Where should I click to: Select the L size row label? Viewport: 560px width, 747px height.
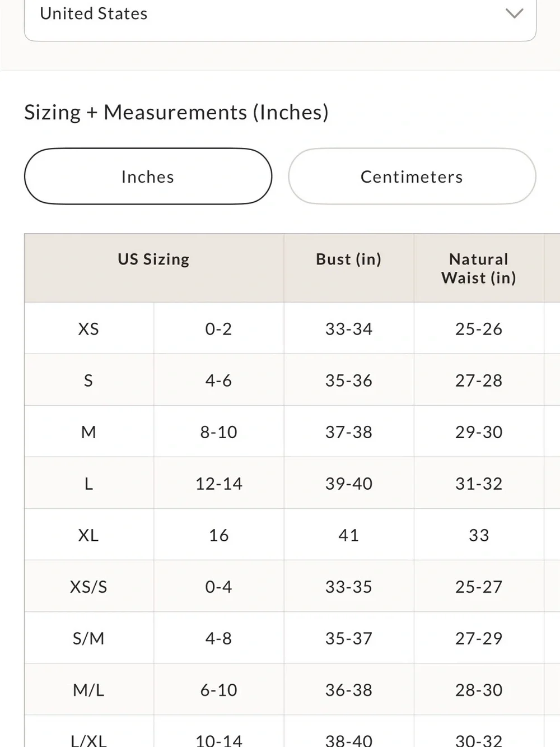88,483
